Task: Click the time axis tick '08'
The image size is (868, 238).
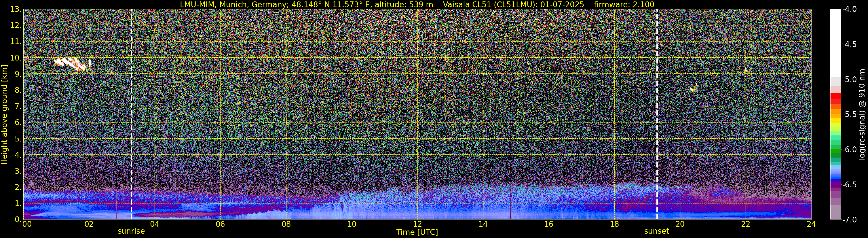Action: 286,224
